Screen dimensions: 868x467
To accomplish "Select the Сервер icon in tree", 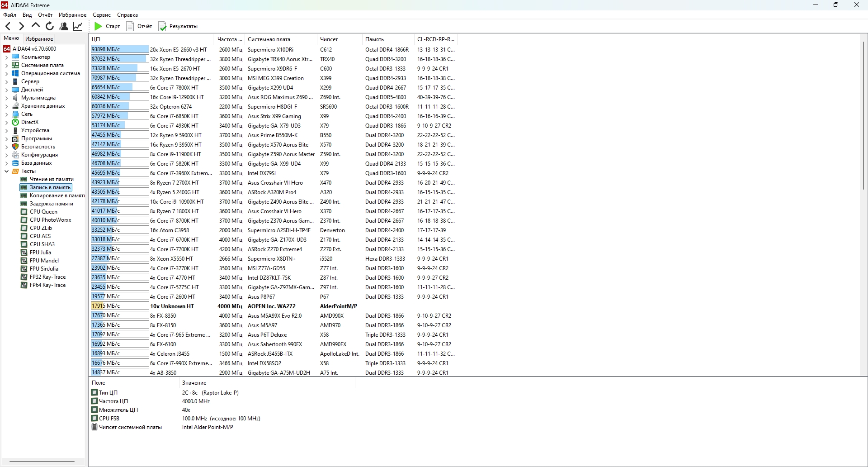I will [x=15, y=81].
